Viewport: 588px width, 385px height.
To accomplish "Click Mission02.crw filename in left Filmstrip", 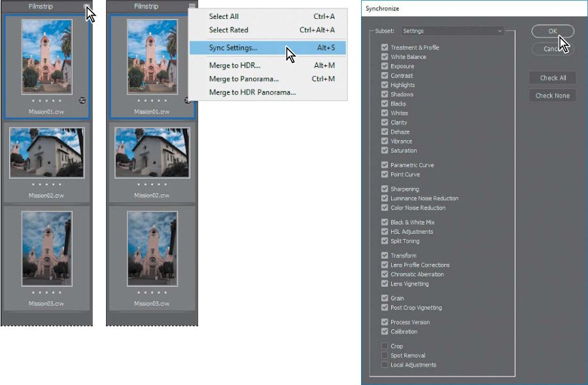I will pos(46,196).
